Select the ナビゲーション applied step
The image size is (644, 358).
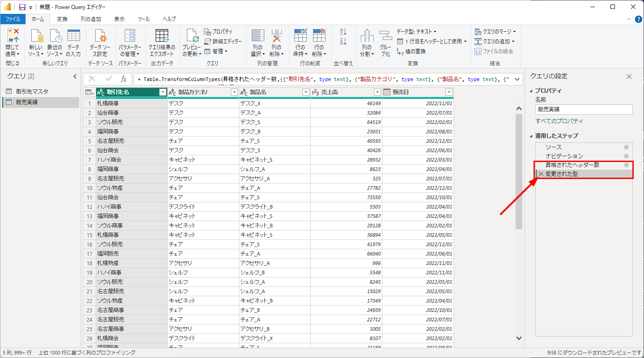click(x=584, y=156)
